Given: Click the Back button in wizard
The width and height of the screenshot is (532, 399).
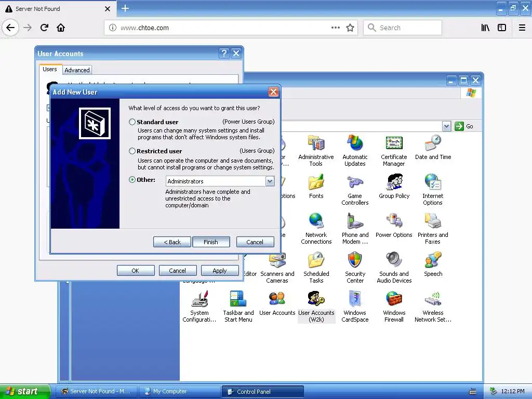Looking at the screenshot, I should [172, 242].
